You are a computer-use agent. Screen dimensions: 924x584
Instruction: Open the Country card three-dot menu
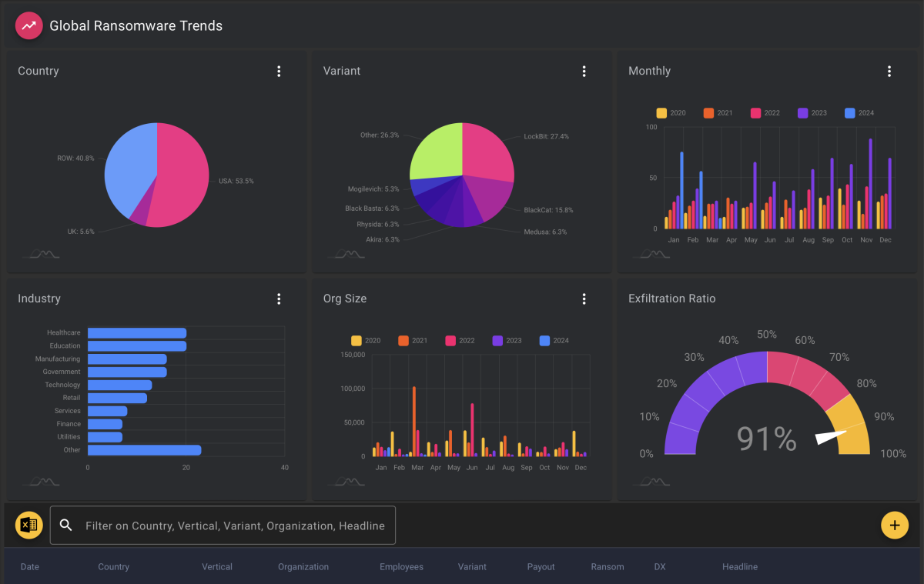coord(279,72)
